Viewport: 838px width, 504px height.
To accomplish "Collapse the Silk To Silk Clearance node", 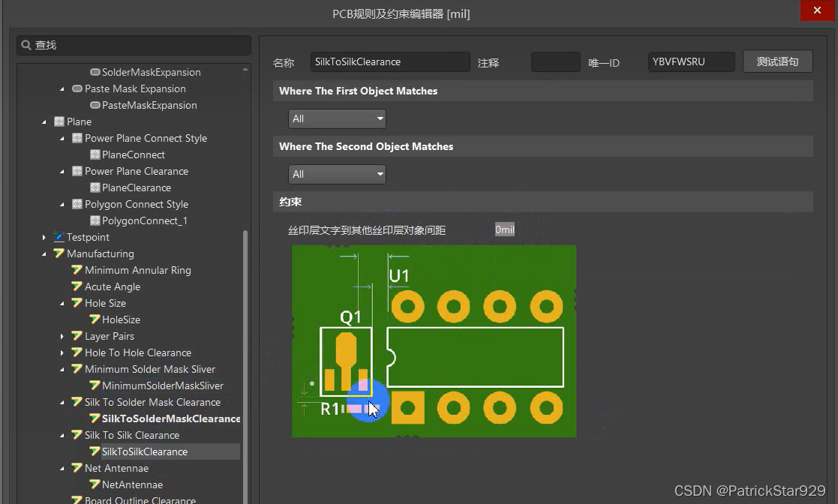I will (x=62, y=435).
